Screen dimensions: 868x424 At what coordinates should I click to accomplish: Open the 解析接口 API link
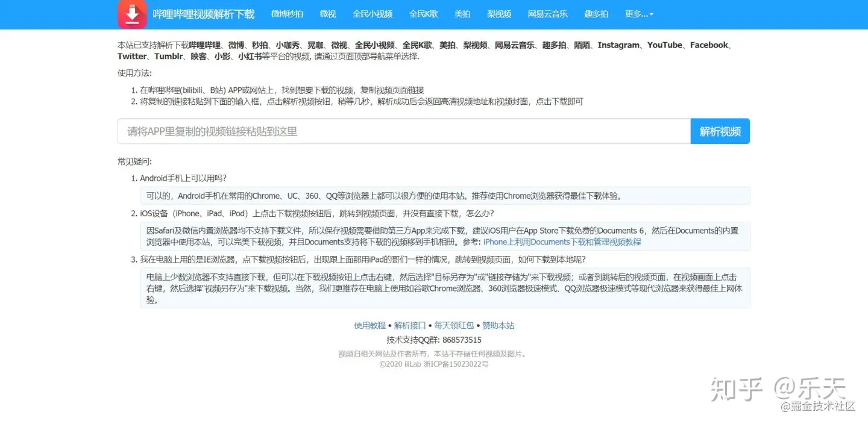[411, 325]
